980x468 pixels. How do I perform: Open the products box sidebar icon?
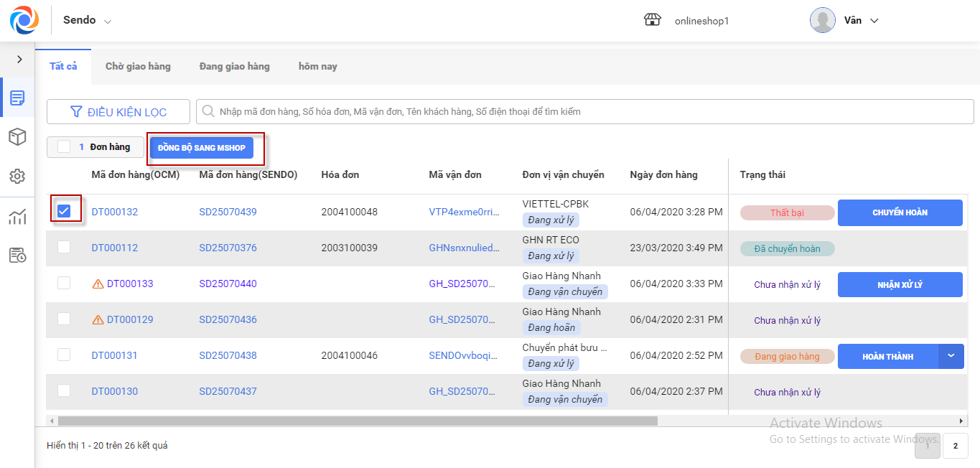point(17,136)
